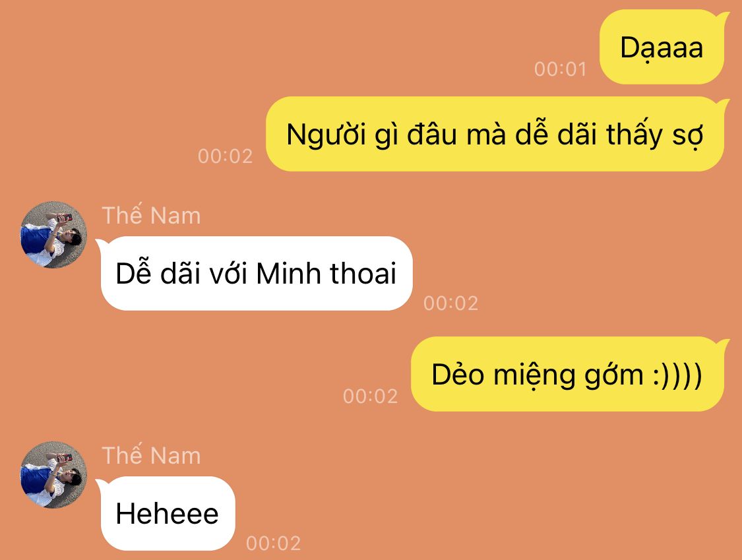Click the word 'Người' in the yellow bubble
Image resolution: width=742 pixels, height=560 pixels.
pyautogui.click(x=326, y=135)
